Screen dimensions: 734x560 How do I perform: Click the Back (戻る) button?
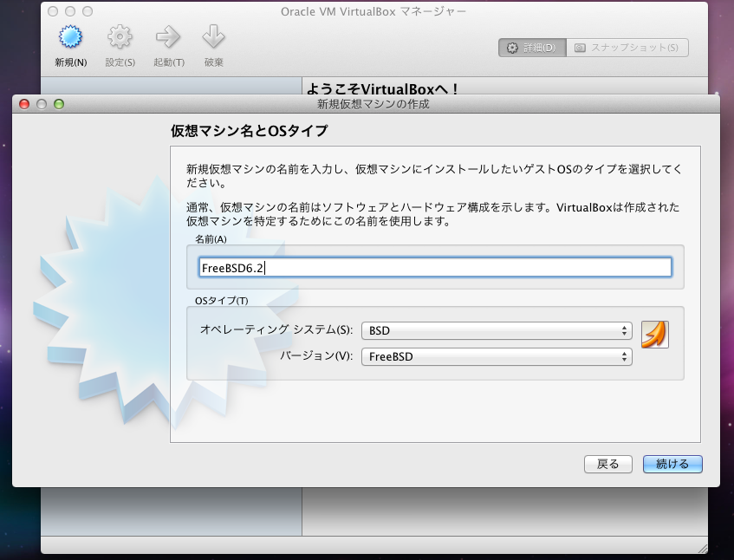tap(608, 464)
